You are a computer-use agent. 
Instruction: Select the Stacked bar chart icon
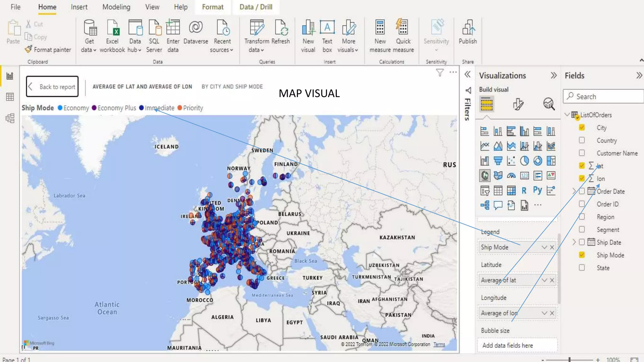tap(485, 131)
